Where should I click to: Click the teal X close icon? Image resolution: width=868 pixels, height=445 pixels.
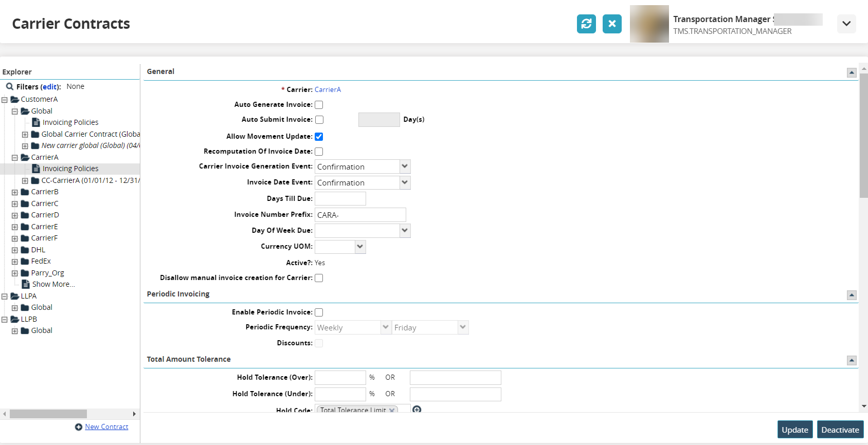tap(612, 24)
